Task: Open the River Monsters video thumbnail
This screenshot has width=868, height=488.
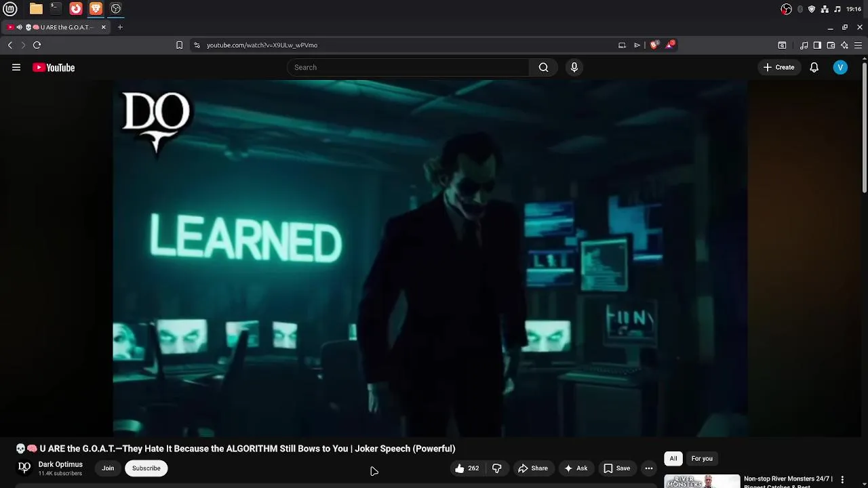Action: 702,481
